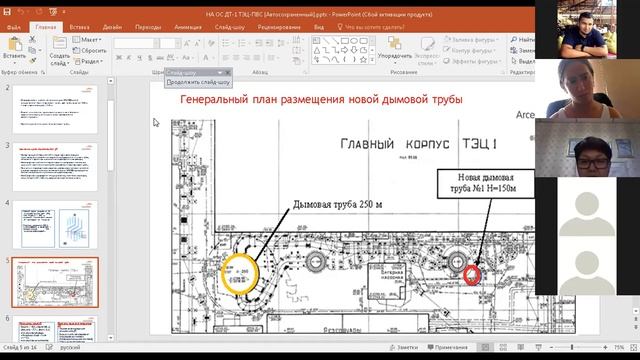640x360 pixels.
Task: Select the rectangle shape in shapes gallery
Action: click(344, 41)
